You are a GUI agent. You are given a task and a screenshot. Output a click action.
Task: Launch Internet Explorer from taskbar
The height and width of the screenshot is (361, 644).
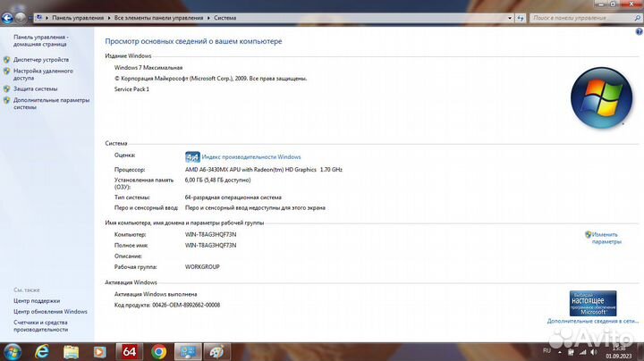42,352
